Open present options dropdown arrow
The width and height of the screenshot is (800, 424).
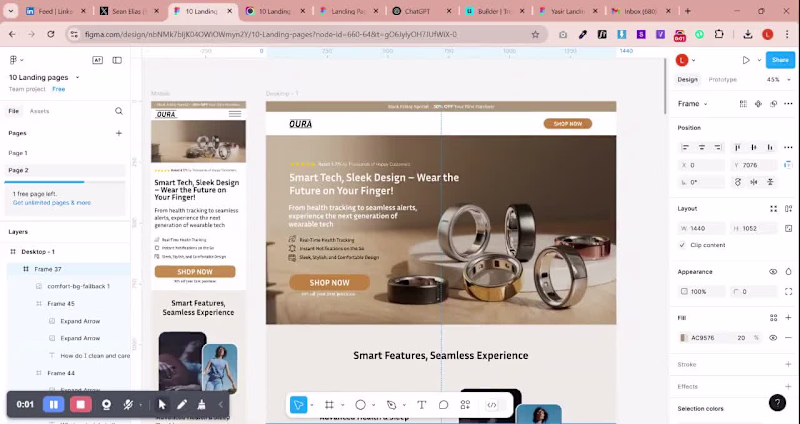[x=759, y=60]
